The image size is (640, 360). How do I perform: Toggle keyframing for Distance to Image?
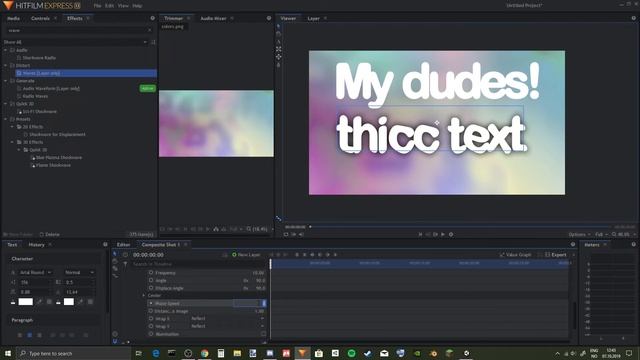coord(151,311)
